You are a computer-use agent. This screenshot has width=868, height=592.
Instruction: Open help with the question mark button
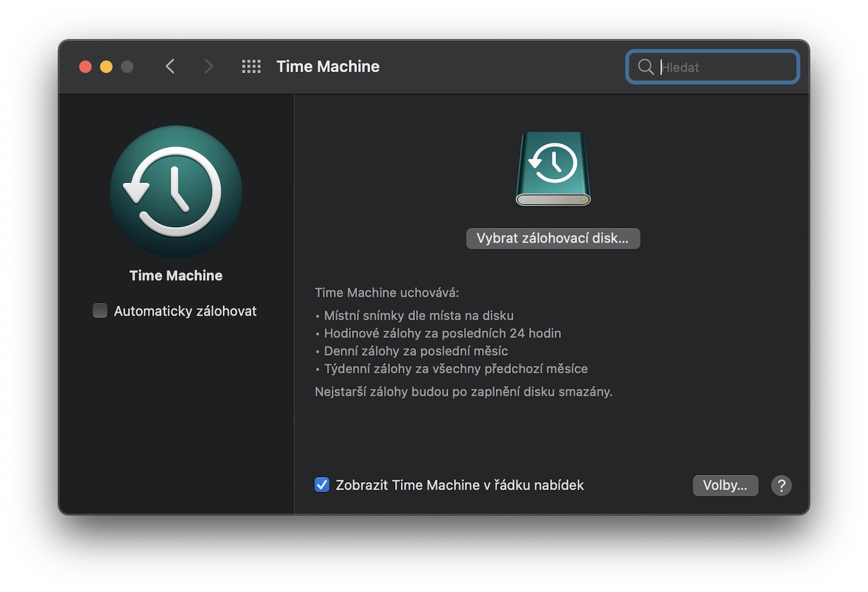coord(781,486)
